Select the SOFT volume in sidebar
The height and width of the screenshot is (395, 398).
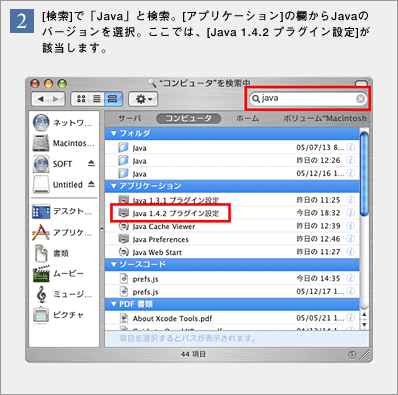[x=57, y=164]
